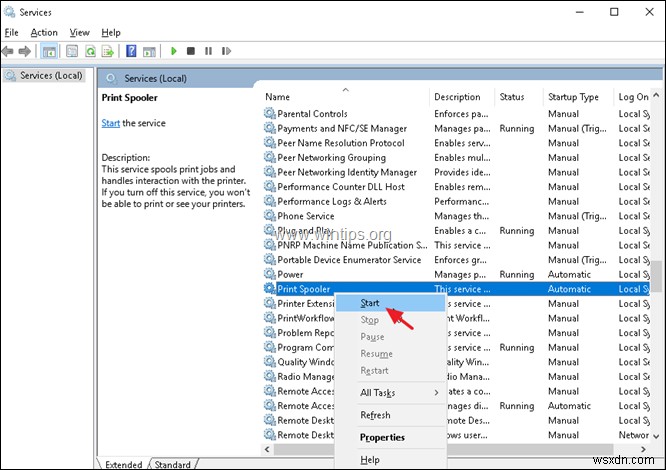Switch to the Extended tab
The height and width of the screenshot is (470, 666).
click(x=123, y=464)
